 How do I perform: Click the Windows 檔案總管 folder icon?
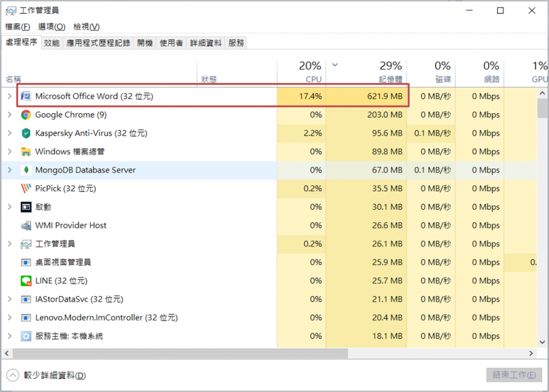pyautogui.click(x=26, y=152)
